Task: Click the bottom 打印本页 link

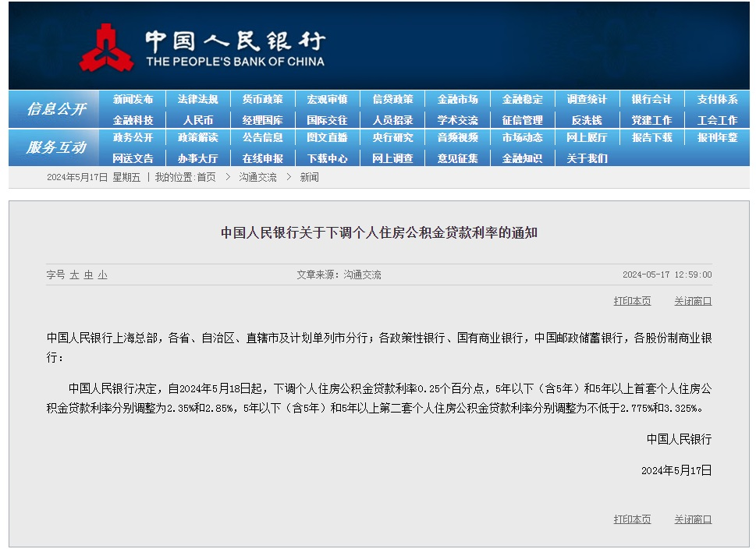Action: tap(632, 519)
